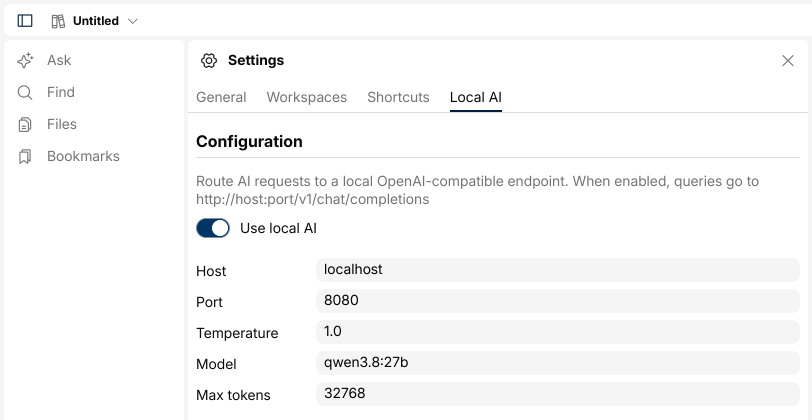Click the Port field containing 8080
812x420 pixels.
(x=558, y=301)
